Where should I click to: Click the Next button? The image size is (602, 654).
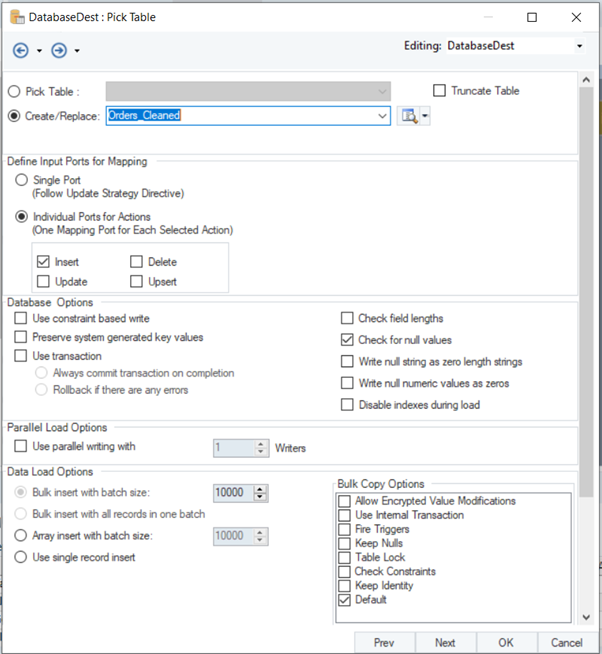pos(445,643)
